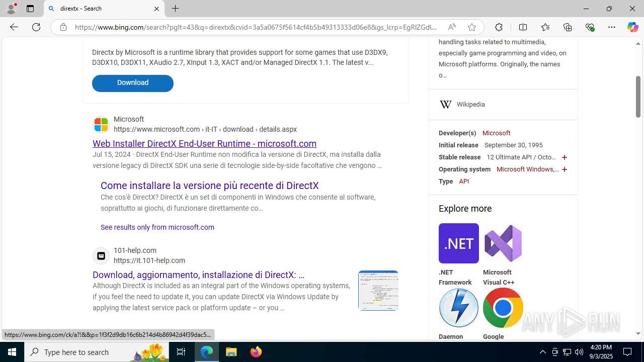Click the Read aloud icon
Viewport: 644px width, 362px height.
pos(452,27)
